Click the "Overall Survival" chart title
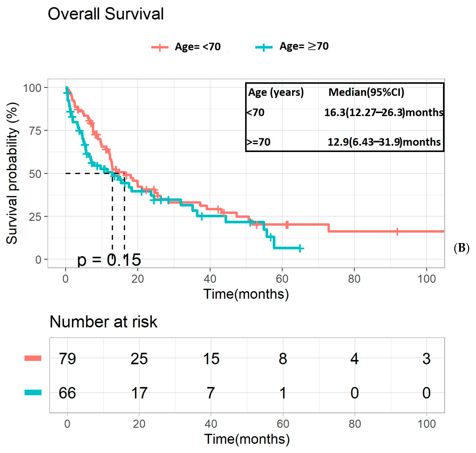476x453 pixels. tap(106, 14)
